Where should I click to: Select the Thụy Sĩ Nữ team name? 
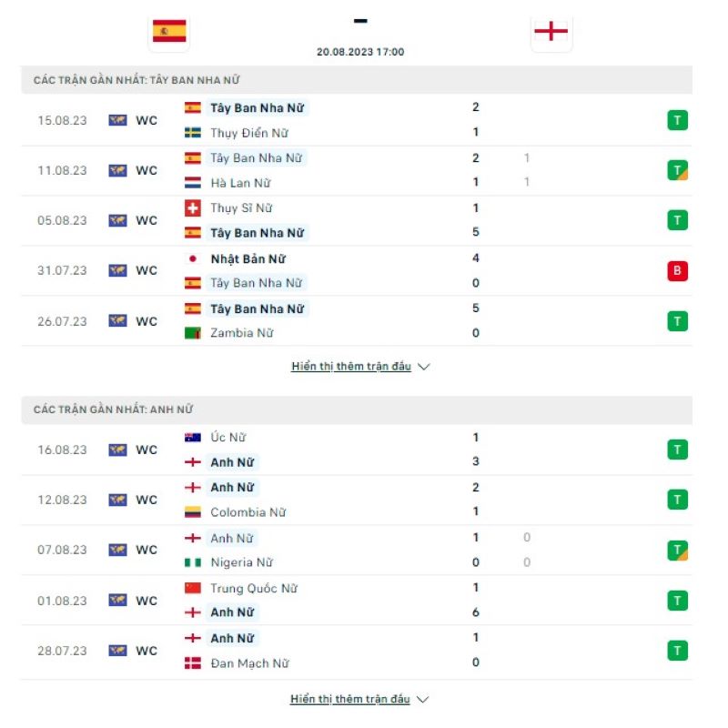[x=241, y=207]
